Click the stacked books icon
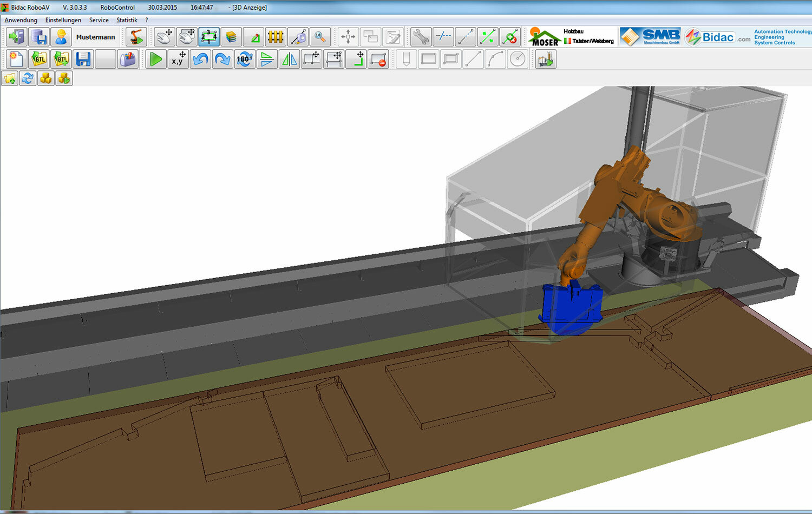 click(231, 37)
